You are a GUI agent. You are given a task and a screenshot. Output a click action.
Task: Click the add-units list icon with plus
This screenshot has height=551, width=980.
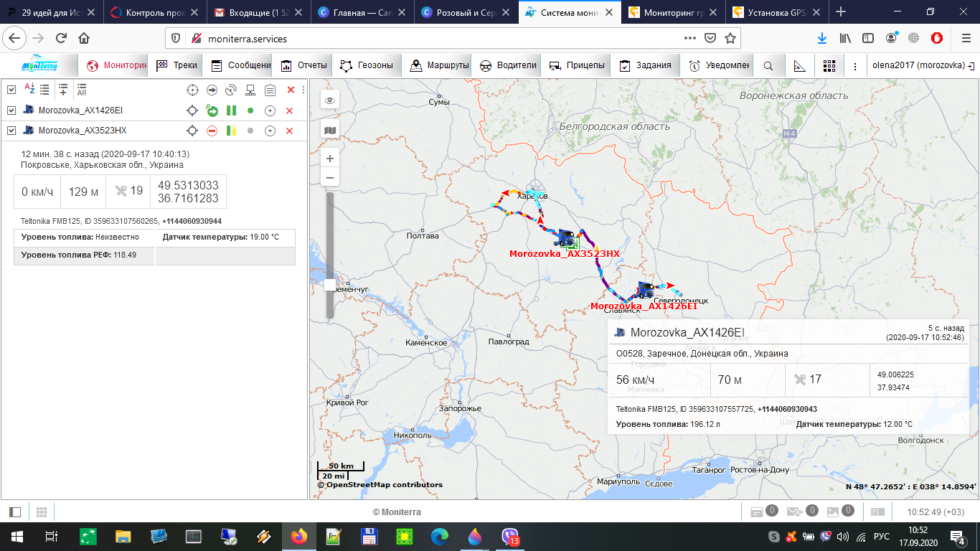click(x=63, y=89)
